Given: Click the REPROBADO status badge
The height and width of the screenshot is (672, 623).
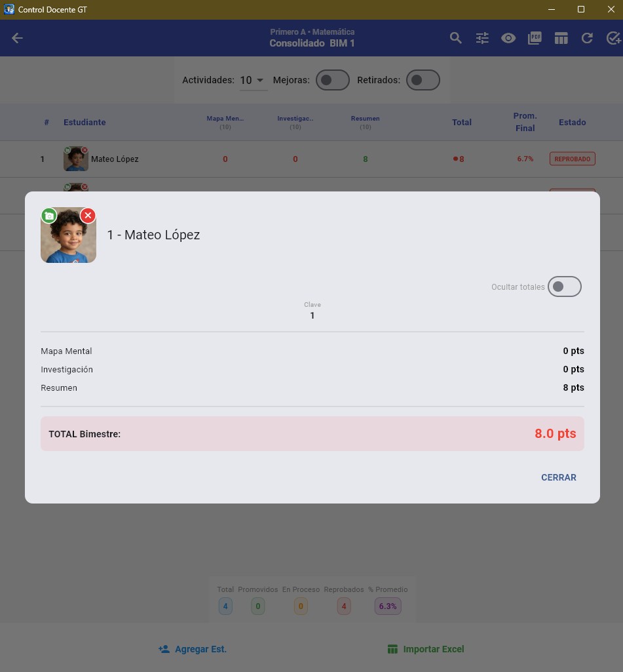Looking at the screenshot, I should 572,159.
